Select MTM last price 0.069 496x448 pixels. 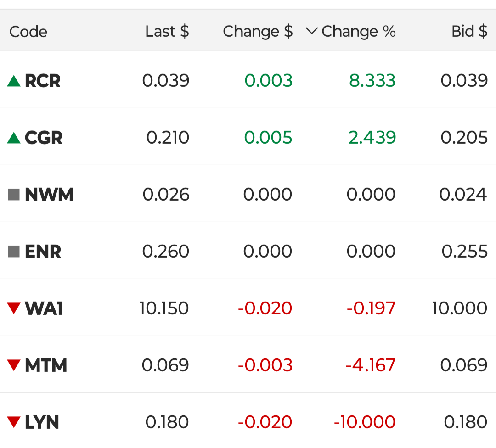pos(165,365)
